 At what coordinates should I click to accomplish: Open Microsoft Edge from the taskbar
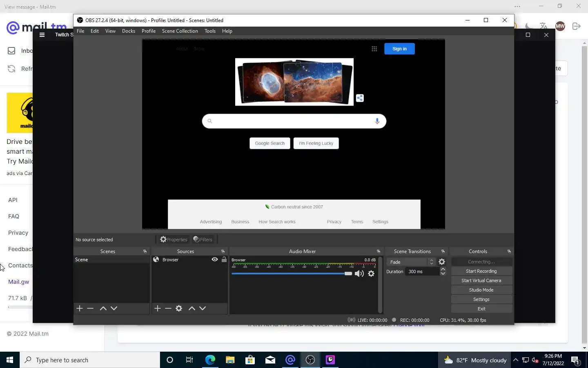click(210, 360)
